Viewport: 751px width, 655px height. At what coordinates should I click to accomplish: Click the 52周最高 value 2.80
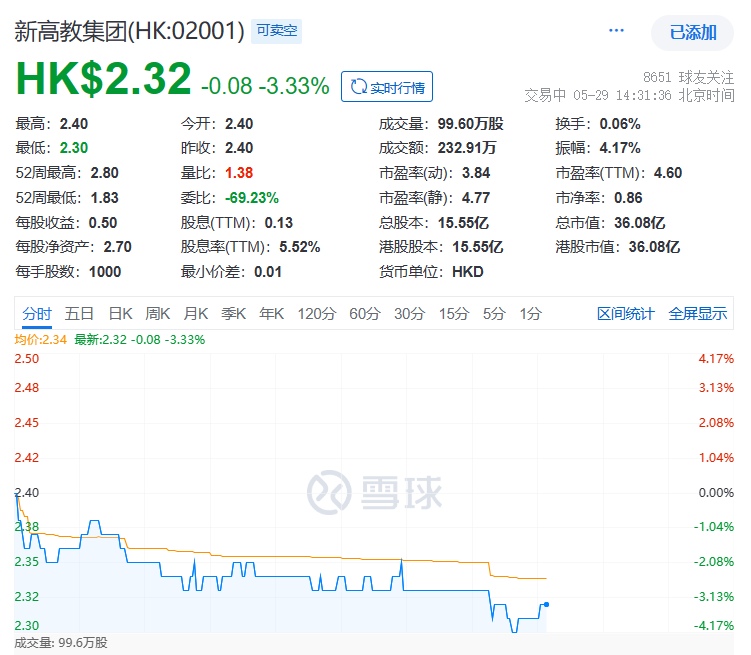(x=104, y=173)
